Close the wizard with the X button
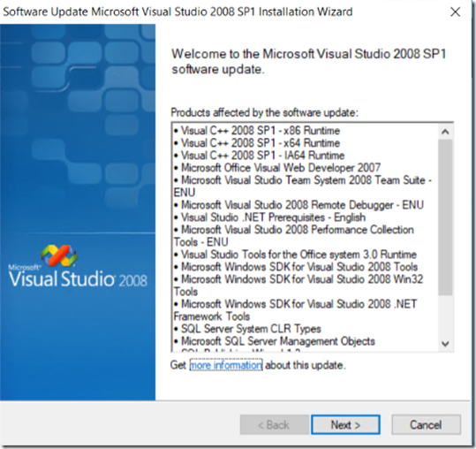Screen dimensions: 476x449 (456, 11)
